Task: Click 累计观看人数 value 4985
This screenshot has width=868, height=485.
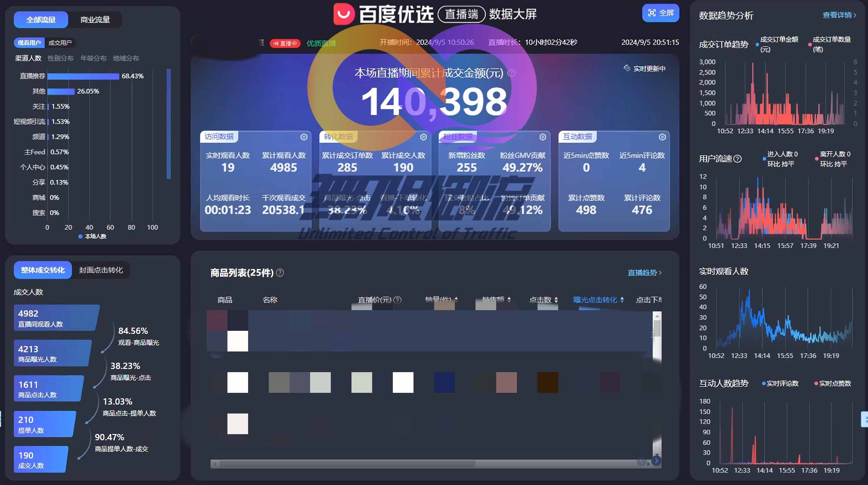Action: click(x=283, y=168)
